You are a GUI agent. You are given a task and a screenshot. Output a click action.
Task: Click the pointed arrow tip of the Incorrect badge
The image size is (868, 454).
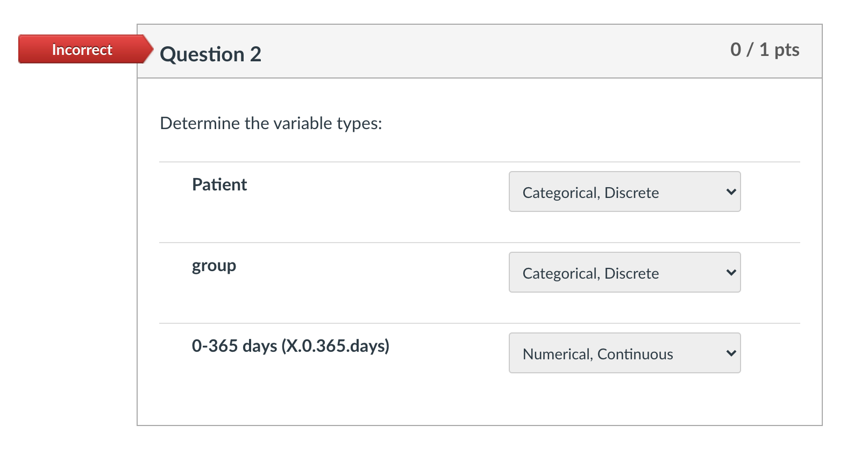(148, 49)
